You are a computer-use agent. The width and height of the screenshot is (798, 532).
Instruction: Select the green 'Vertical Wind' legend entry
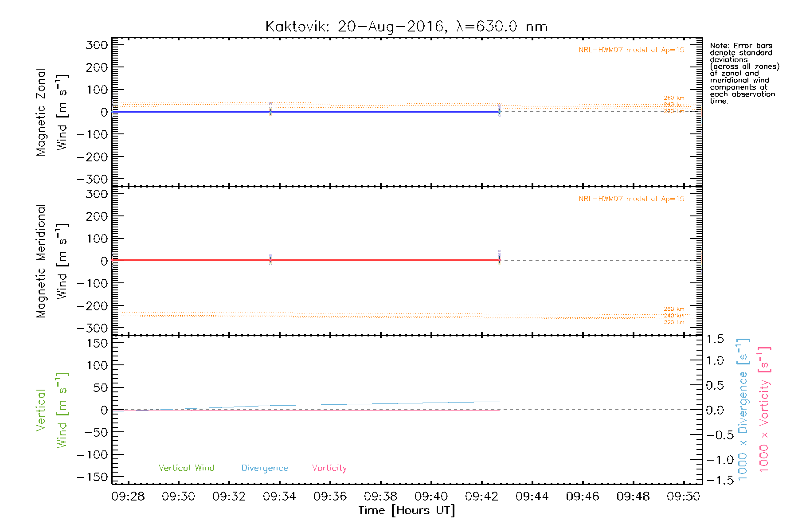point(186,468)
